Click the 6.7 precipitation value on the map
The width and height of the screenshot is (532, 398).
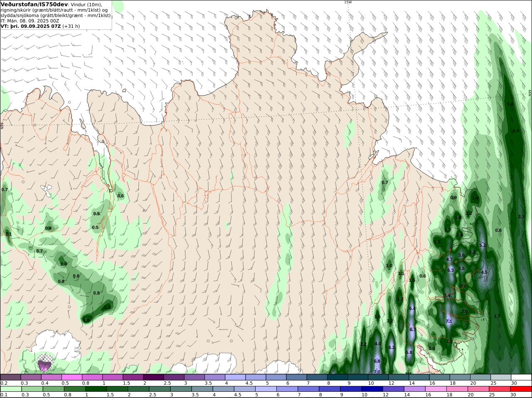tap(413, 329)
